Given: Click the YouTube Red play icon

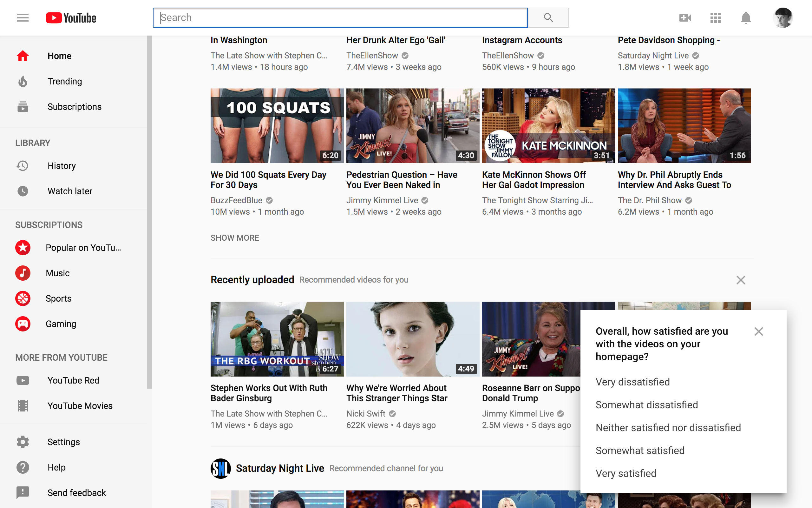Looking at the screenshot, I should 23,380.
